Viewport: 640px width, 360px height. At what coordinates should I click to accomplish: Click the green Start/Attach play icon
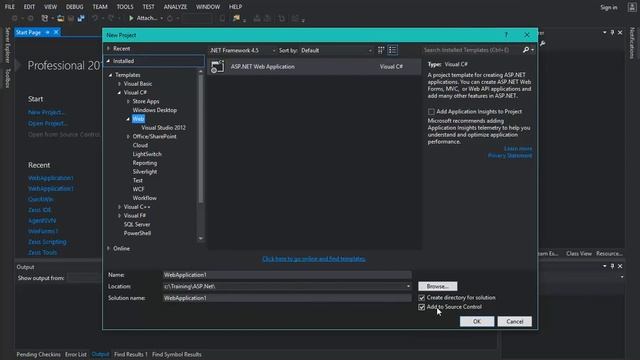pyautogui.click(x=131, y=18)
